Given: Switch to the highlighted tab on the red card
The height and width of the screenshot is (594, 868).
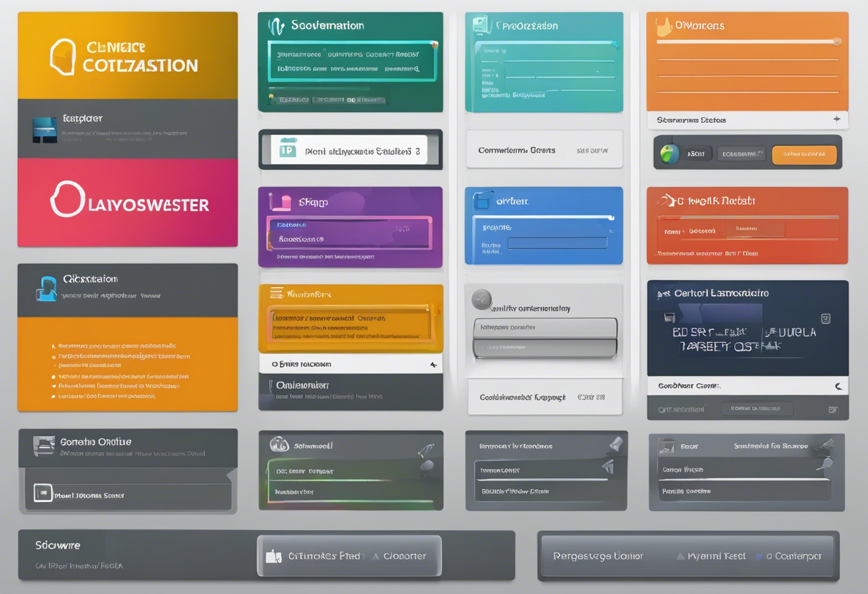Looking at the screenshot, I should (x=755, y=227).
